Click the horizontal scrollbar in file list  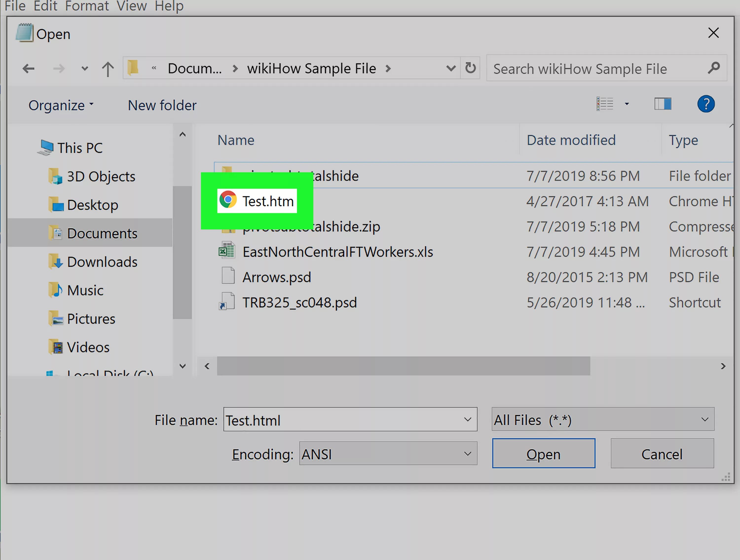(404, 366)
